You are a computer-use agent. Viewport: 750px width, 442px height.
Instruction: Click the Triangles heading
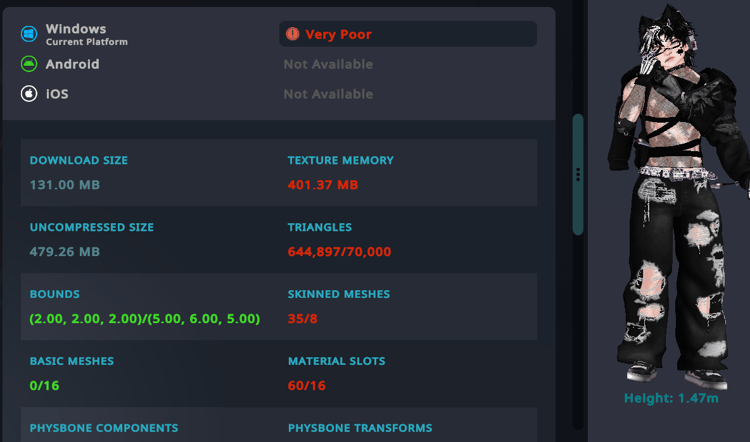click(x=320, y=227)
